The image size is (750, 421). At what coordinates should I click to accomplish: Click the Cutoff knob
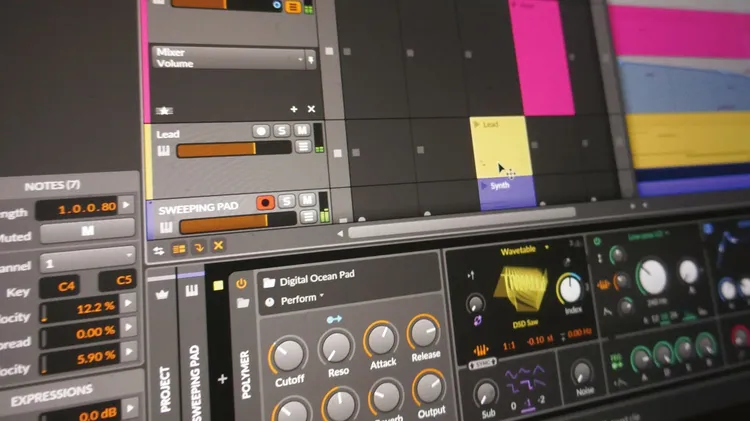[x=289, y=356]
